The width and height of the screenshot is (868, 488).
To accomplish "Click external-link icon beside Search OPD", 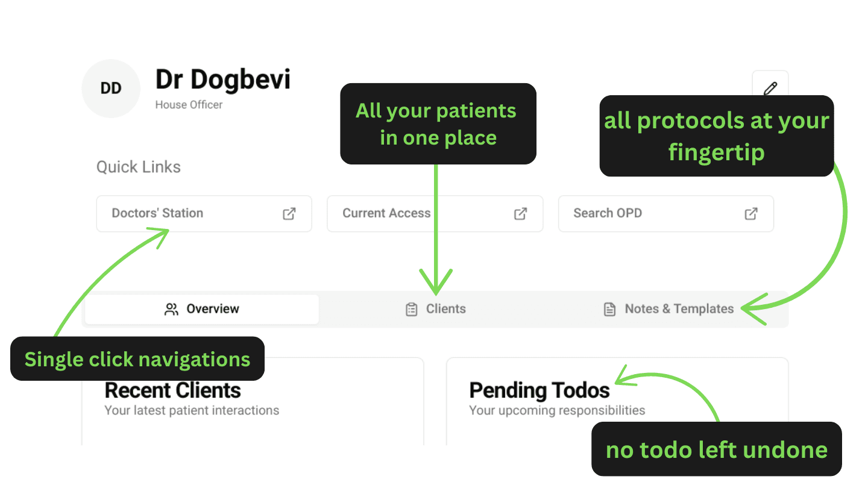I will tap(751, 213).
